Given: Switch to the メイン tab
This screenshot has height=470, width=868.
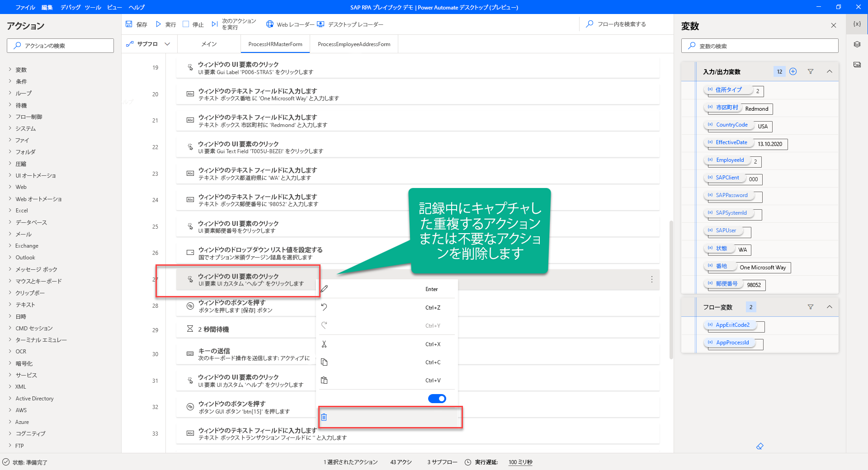Looking at the screenshot, I should (x=209, y=44).
